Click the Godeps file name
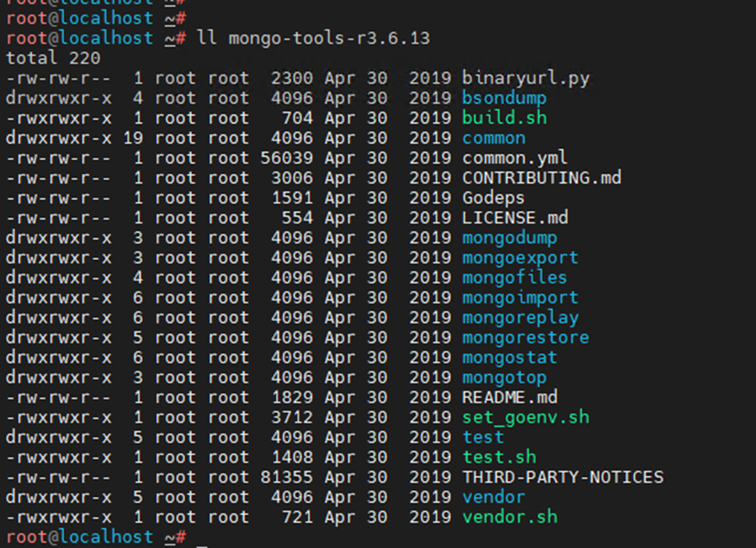Image resolution: width=756 pixels, height=548 pixels. [493, 197]
